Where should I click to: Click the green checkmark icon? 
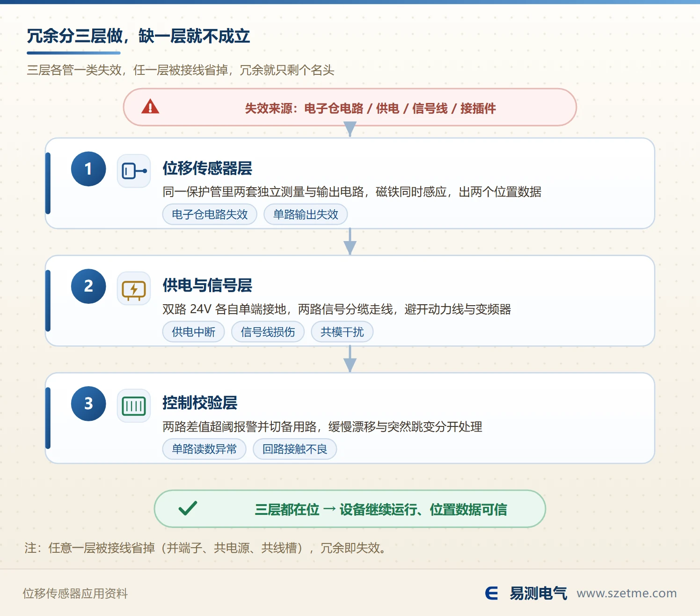[x=188, y=508]
